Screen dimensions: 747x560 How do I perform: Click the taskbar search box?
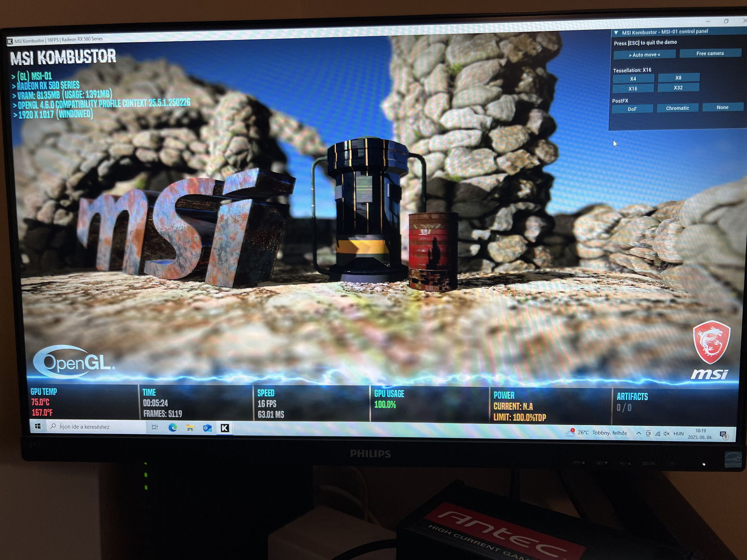(96, 427)
